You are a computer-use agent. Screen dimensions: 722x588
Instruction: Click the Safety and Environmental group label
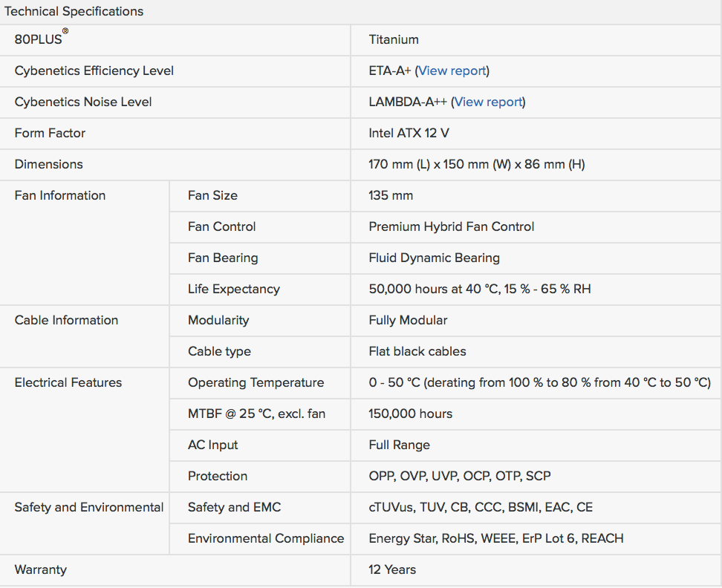coord(89,508)
